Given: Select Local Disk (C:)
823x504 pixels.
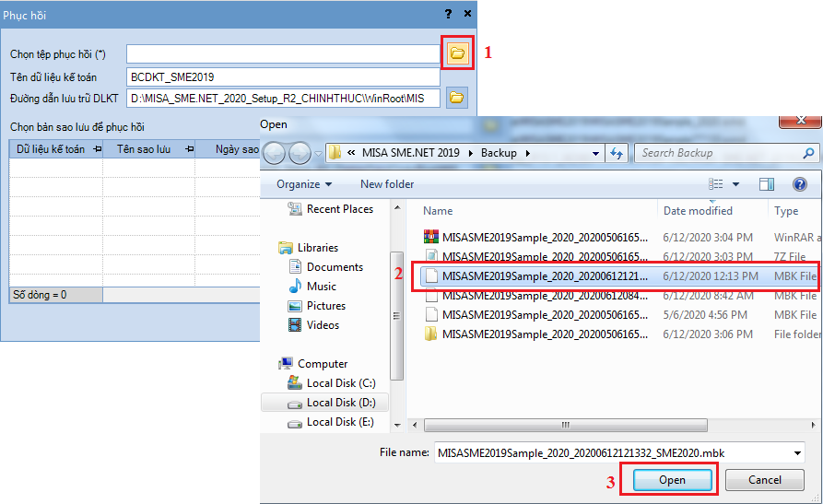Looking at the screenshot, I should (x=341, y=383).
